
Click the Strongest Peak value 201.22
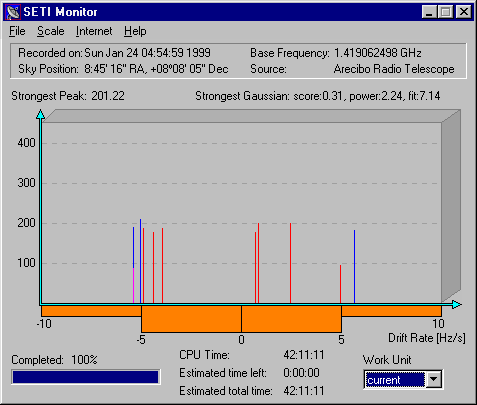tap(108, 96)
